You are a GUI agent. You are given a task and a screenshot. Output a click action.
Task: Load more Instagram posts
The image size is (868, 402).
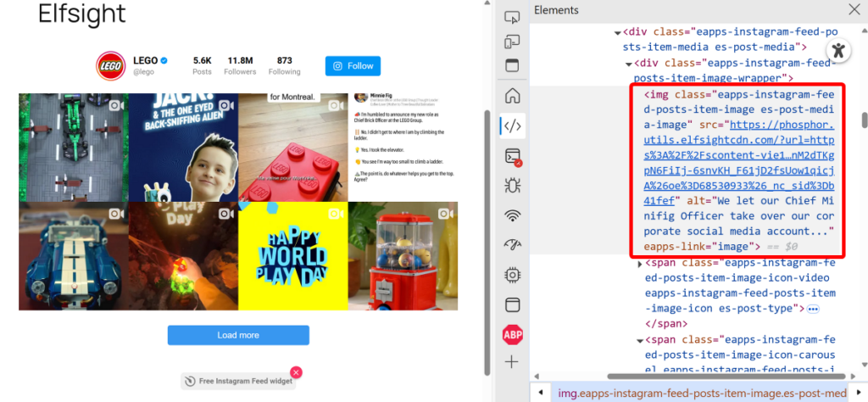[x=238, y=335]
